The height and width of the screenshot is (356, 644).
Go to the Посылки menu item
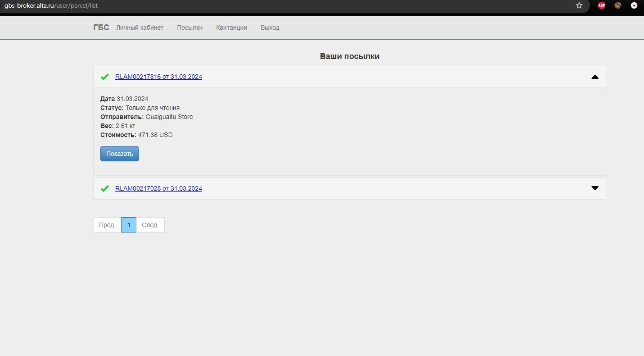(x=190, y=27)
